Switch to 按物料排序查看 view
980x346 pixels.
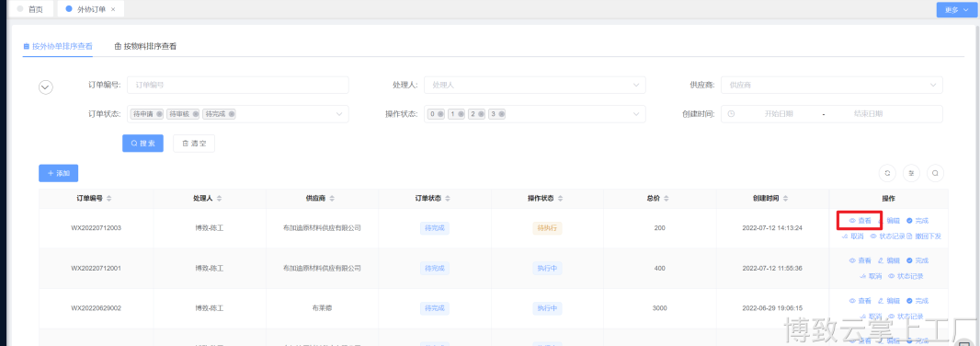(x=145, y=46)
